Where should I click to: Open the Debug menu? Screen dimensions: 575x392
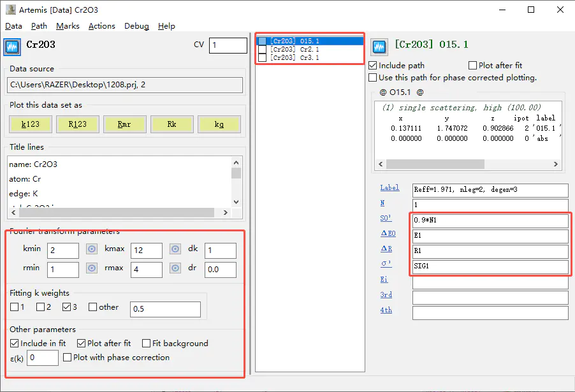(x=136, y=26)
